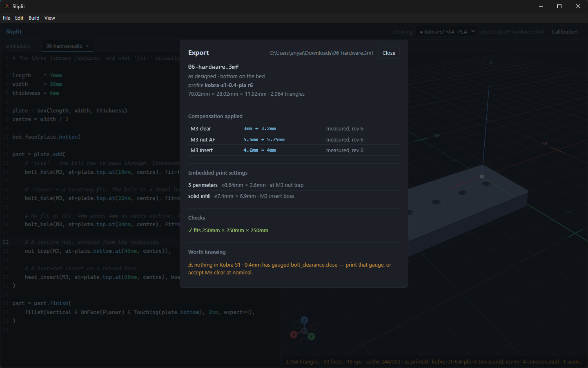Image resolution: width=588 pixels, height=368 pixels.
Task: Select the M3 insert compensation row
Action: (x=294, y=150)
